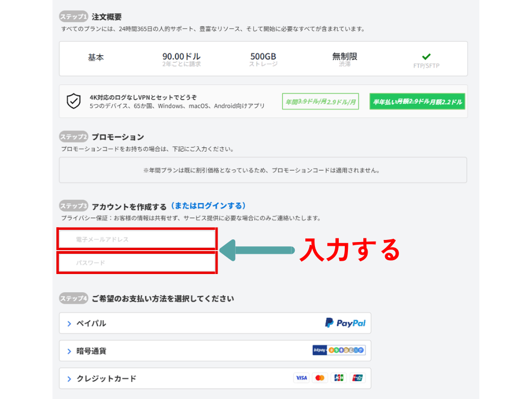The image size is (532, 399).
Task: Click the JCB card icon
Action: [338, 378]
